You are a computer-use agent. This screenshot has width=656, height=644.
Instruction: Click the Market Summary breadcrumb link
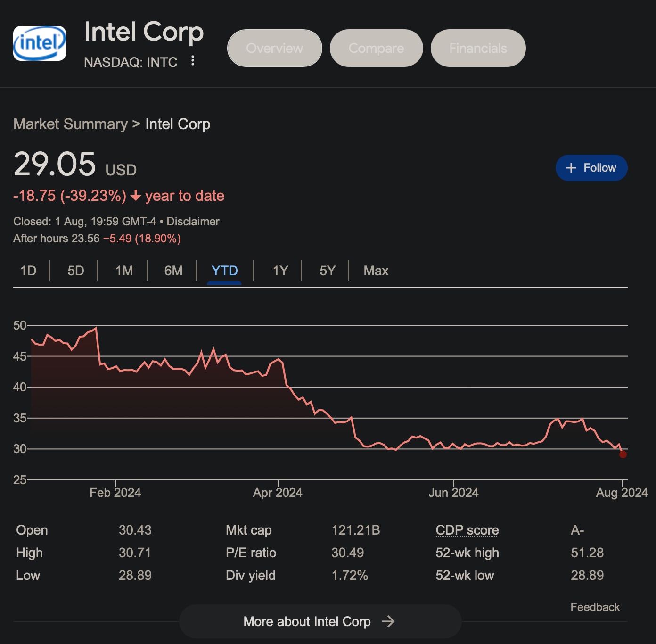[x=71, y=124]
